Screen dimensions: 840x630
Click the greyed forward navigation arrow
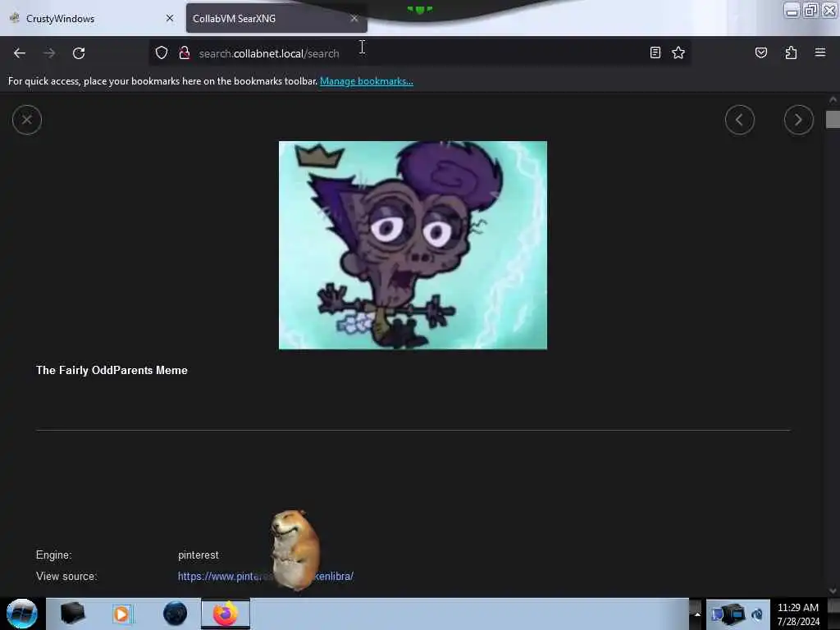pyautogui.click(x=48, y=53)
